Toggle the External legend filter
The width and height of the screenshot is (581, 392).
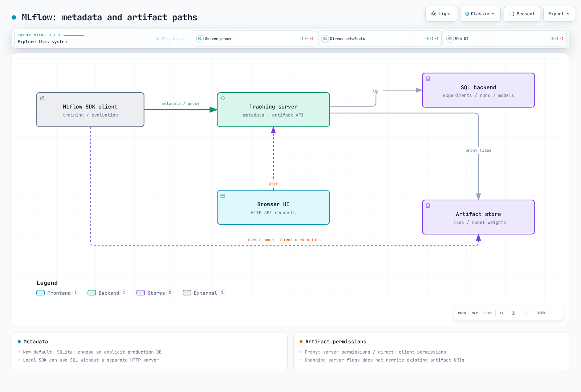(204, 293)
